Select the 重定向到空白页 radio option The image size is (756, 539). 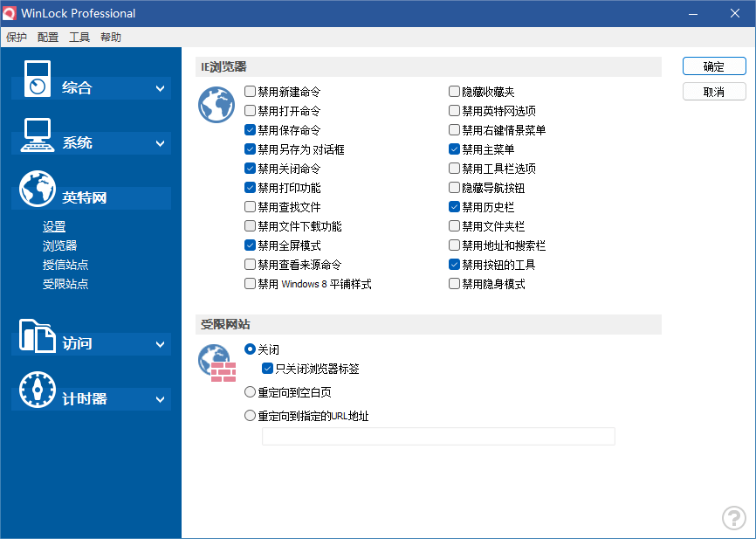(x=251, y=392)
